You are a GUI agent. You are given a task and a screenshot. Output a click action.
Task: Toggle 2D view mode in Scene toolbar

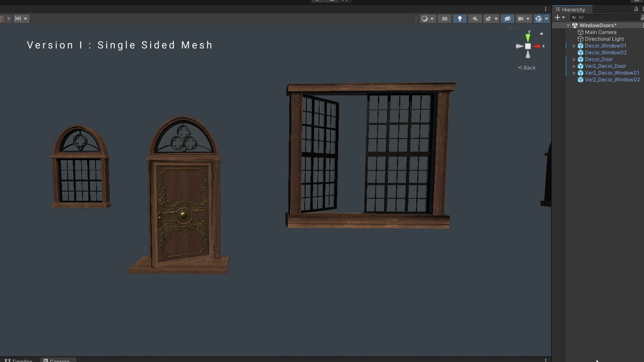[x=444, y=19]
